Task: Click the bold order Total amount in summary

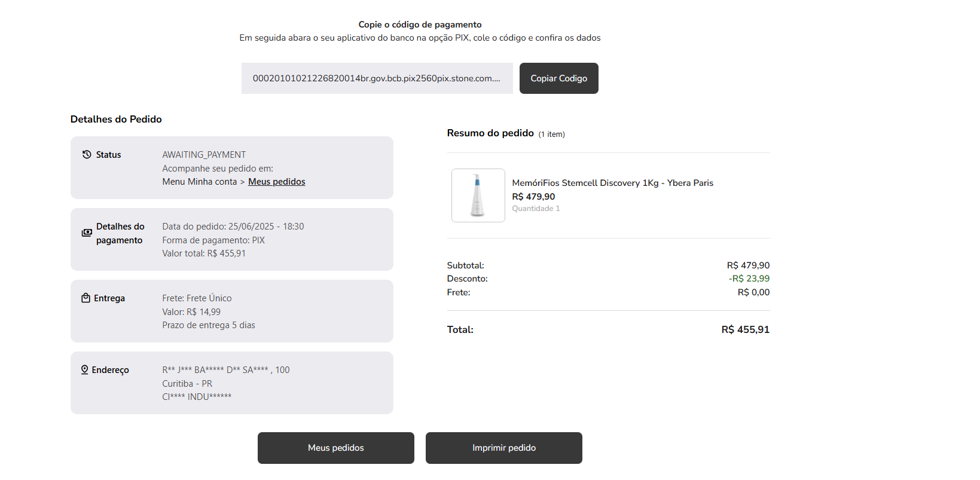Action: point(745,329)
